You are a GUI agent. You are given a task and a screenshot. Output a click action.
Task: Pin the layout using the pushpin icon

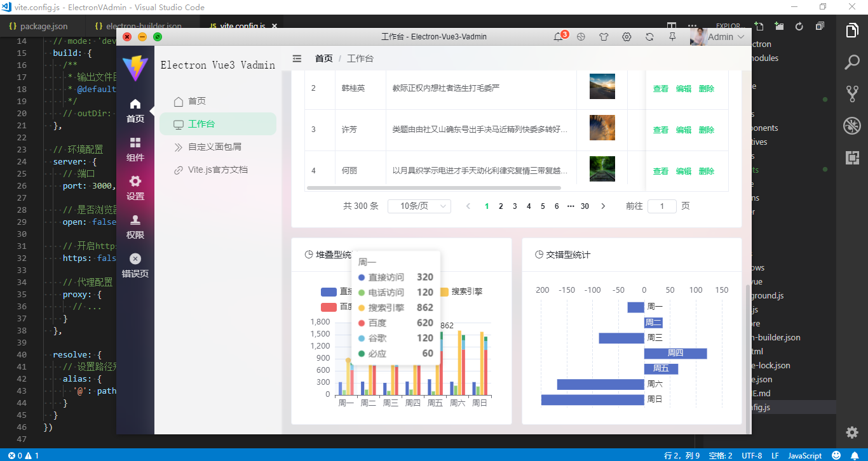click(672, 36)
